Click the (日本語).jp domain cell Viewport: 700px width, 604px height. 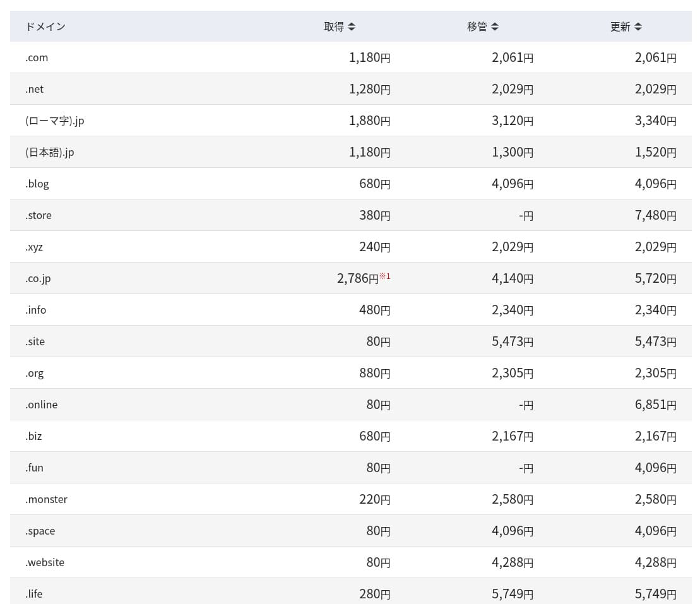pyautogui.click(x=50, y=152)
